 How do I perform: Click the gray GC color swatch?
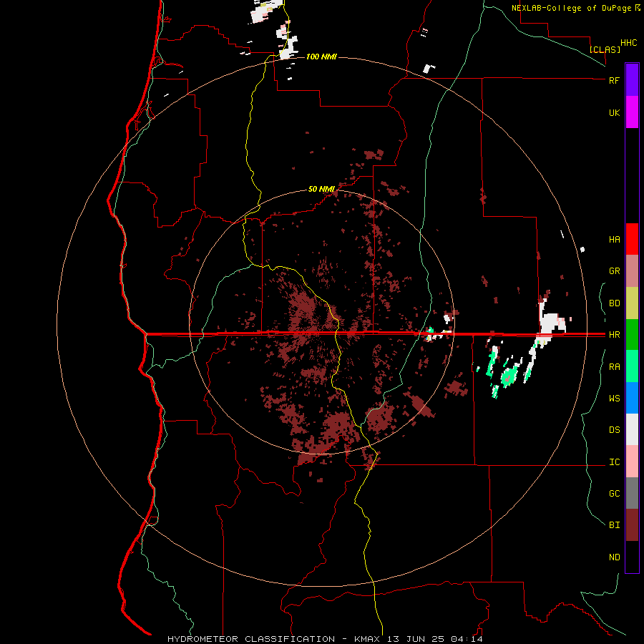pos(632,493)
